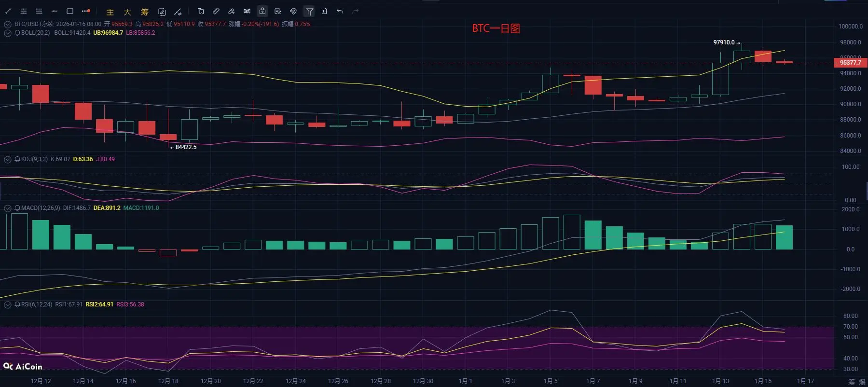Screen dimensions: 868x387
Task: Click the 筹 chip distribution button
Action: (x=145, y=12)
